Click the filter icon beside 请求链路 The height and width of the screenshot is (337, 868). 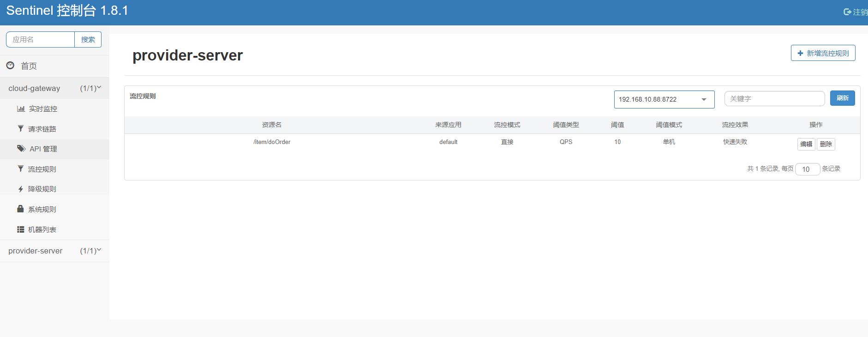click(20, 128)
